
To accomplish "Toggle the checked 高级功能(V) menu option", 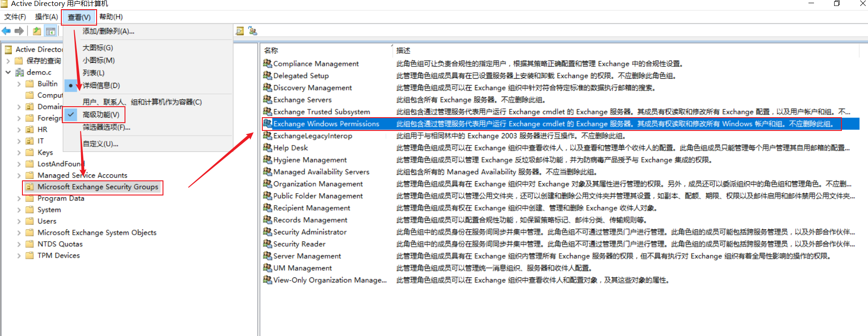I will tap(101, 114).
